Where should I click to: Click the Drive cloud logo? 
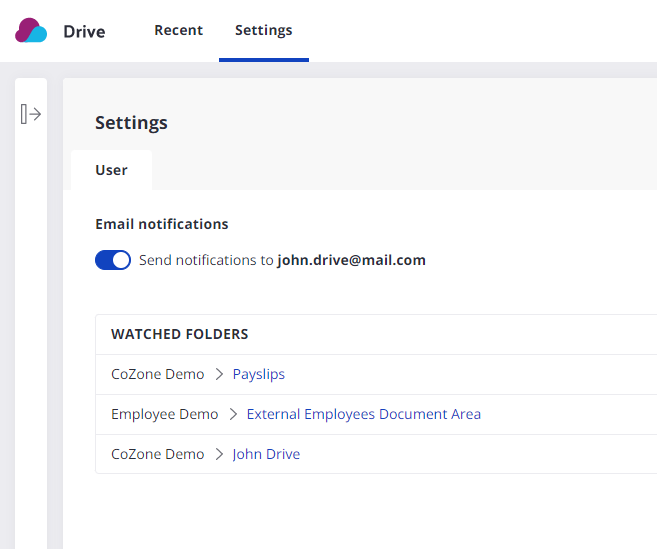coord(31,30)
